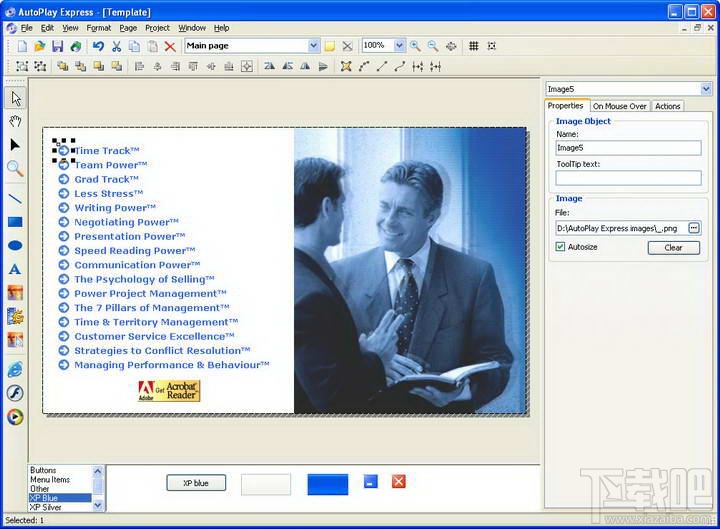Image resolution: width=720 pixels, height=529 pixels.
Task: Select the solid blue button sample
Action: [327, 484]
